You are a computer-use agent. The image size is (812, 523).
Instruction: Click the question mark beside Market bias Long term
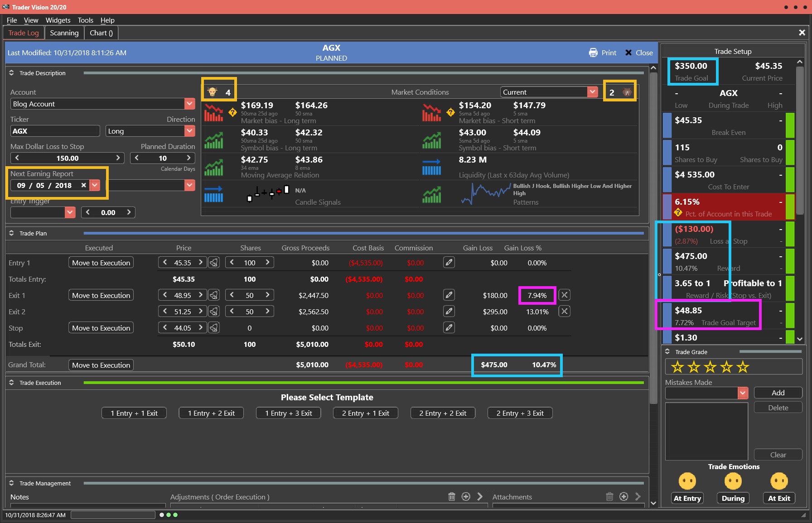232,112
